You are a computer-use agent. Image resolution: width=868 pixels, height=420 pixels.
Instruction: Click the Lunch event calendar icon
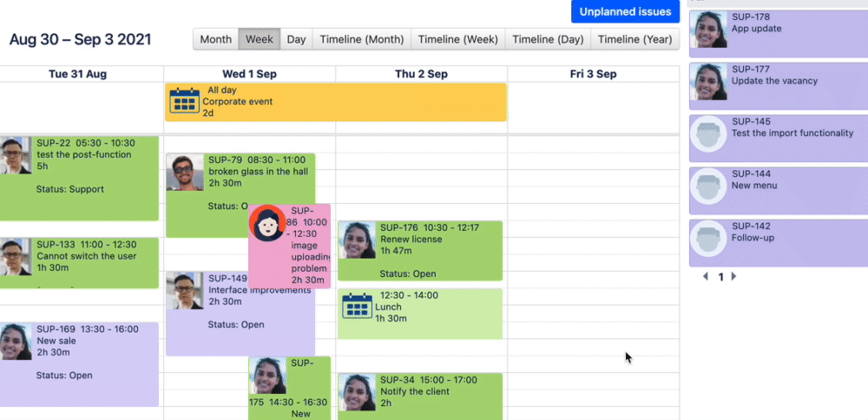357,307
